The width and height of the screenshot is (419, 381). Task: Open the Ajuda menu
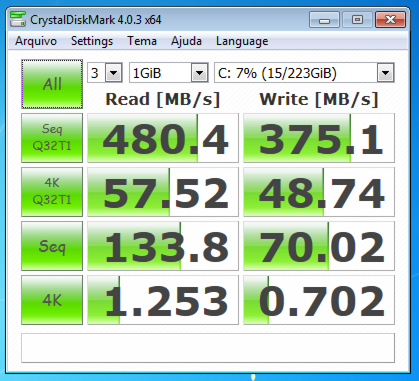(186, 41)
